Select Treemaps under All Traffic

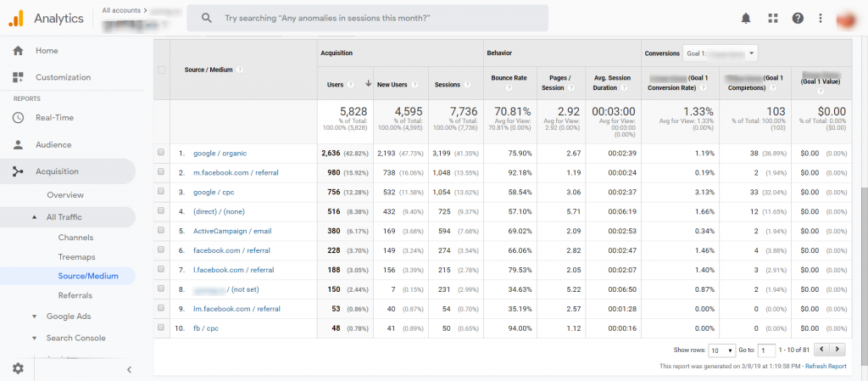pyautogui.click(x=76, y=256)
